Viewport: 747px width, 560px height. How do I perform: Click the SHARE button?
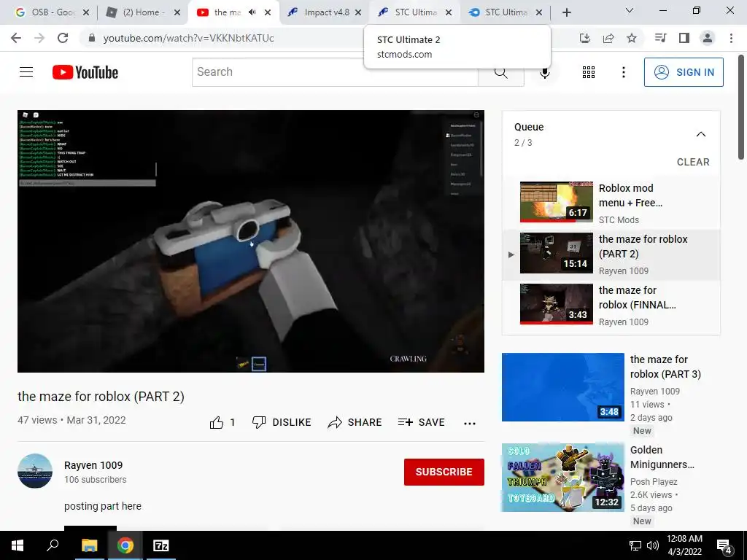pyautogui.click(x=355, y=422)
